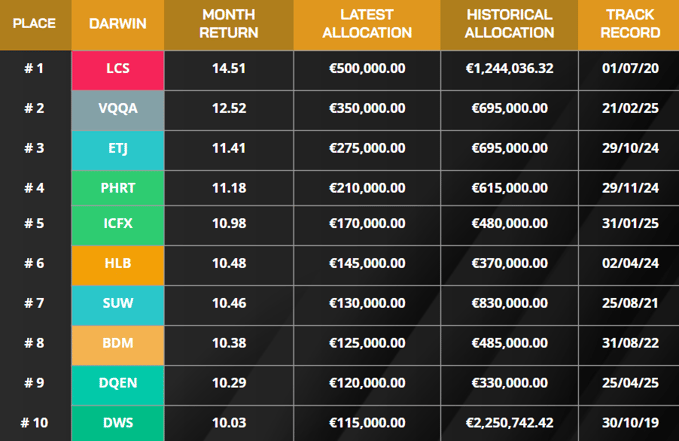
Task: Click the Historical Allocation header
Action: tap(510, 24)
